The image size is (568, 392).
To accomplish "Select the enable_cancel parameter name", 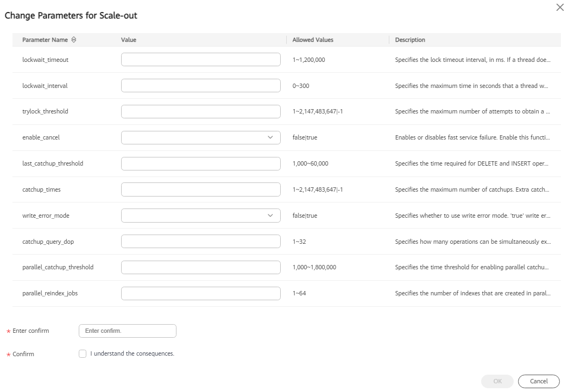I will click(x=41, y=138).
